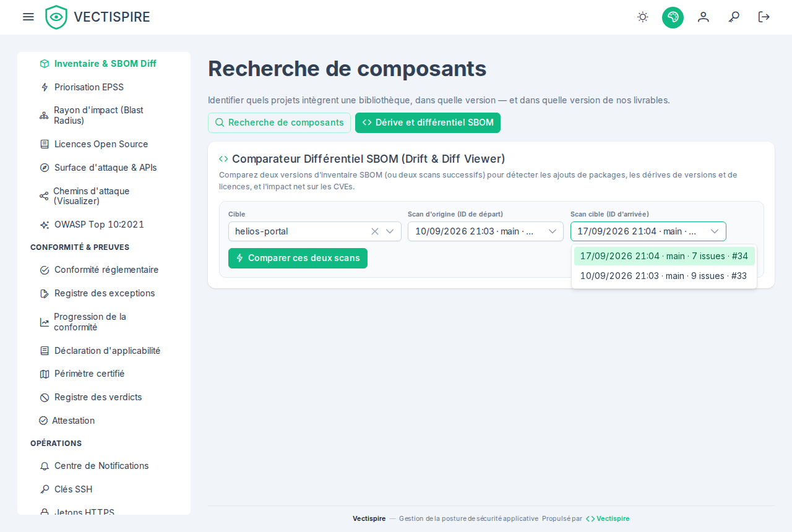Viewport: 792px width, 532px height.
Task: Open the green palette theme picker
Action: point(673,17)
